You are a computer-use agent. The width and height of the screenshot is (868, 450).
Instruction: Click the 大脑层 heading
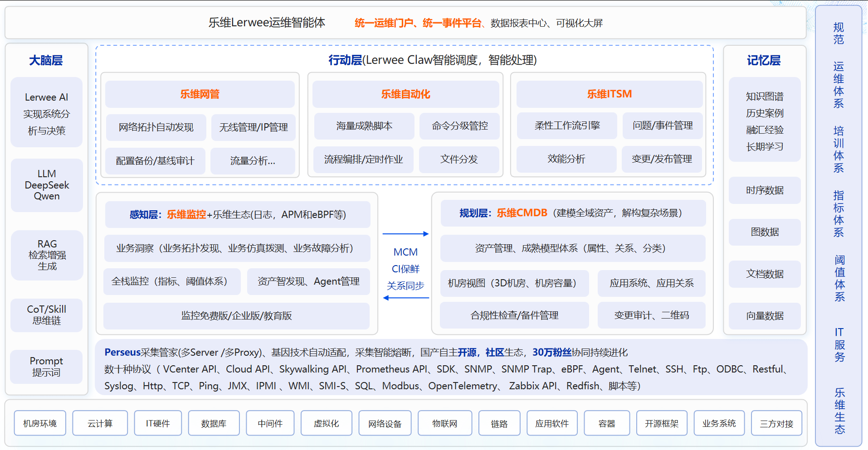(46, 60)
